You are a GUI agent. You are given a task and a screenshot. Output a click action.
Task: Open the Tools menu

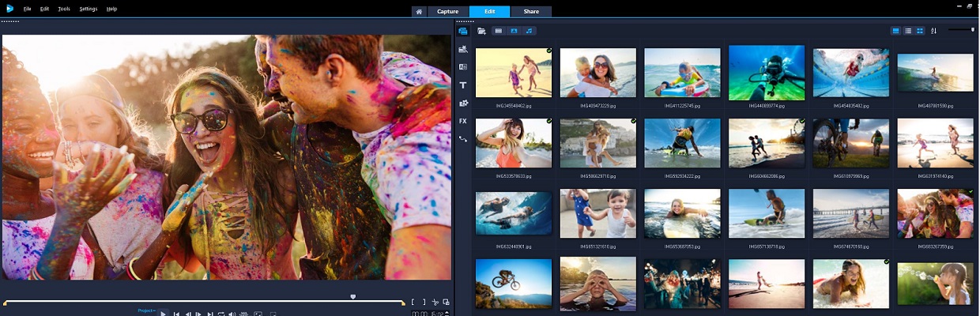(x=64, y=9)
